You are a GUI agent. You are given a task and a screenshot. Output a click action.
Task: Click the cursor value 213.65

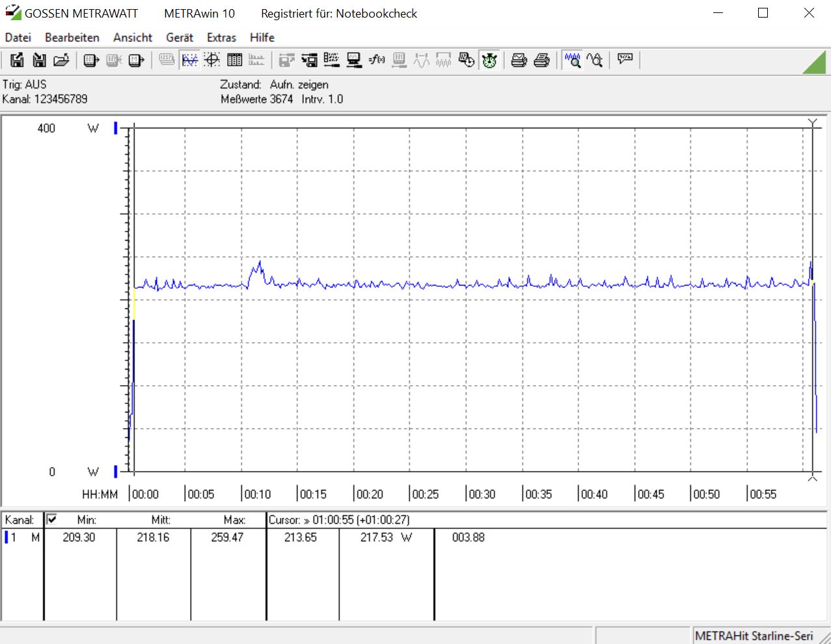(301, 537)
